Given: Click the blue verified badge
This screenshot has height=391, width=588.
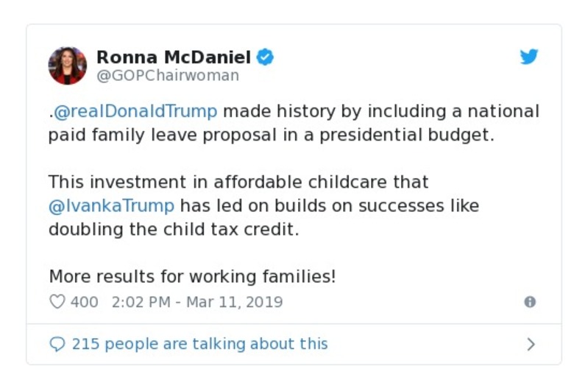Looking at the screenshot, I should coord(266,57).
